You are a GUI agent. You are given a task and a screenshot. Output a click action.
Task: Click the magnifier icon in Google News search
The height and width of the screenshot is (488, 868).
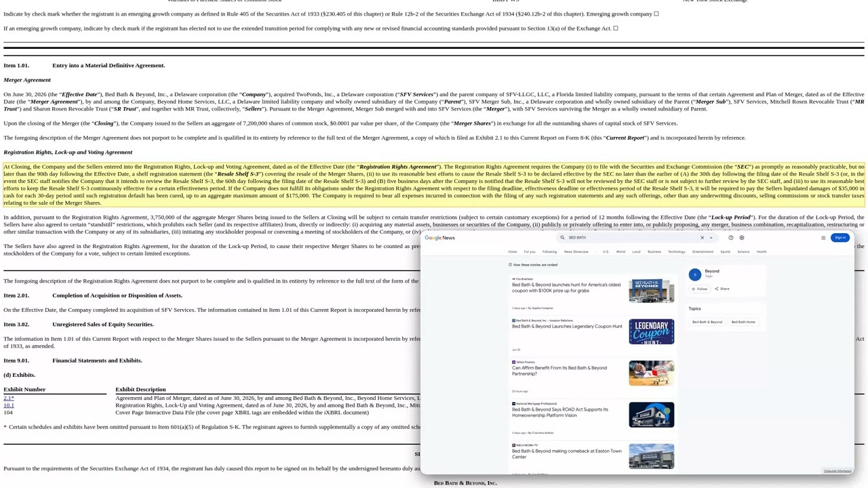[x=562, y=238]
